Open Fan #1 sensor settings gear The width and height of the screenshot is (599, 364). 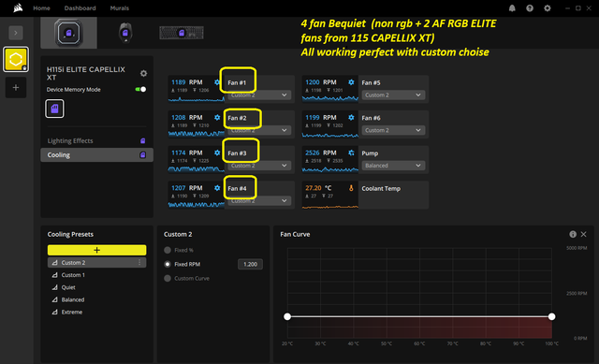pyautogui.click(x=217, y=82)
